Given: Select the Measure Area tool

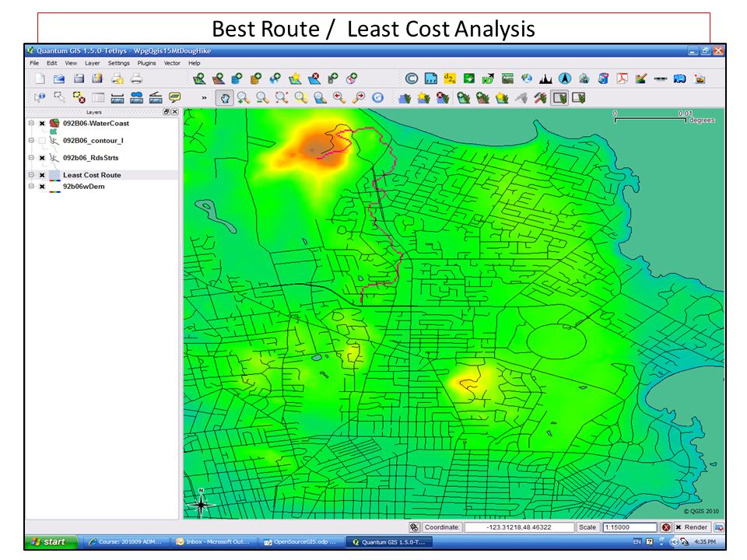Looking at the screenshot, I should pyautogui.click(x=137, y=98).
